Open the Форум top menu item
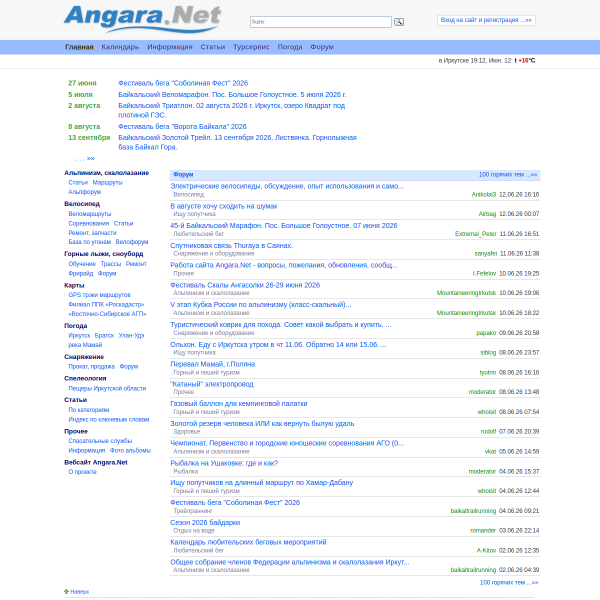The width and height of the screenshot is (600, 600). tap(322, 47)
